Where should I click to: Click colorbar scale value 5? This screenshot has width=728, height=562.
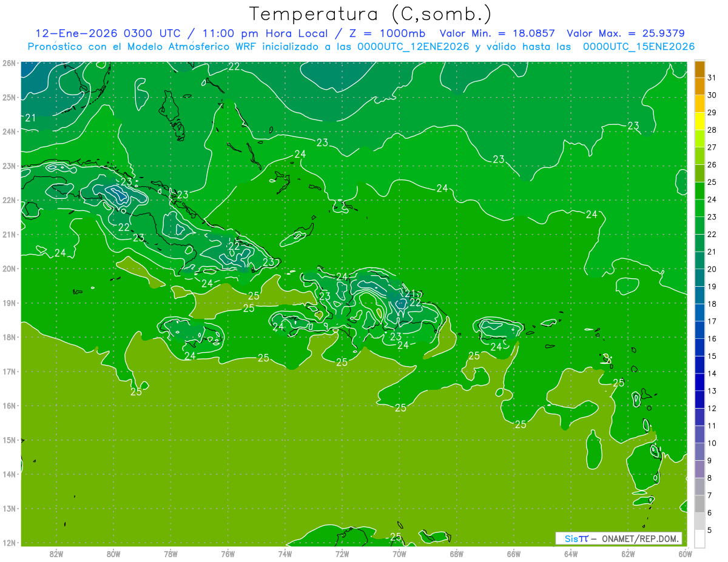point(710,530)
